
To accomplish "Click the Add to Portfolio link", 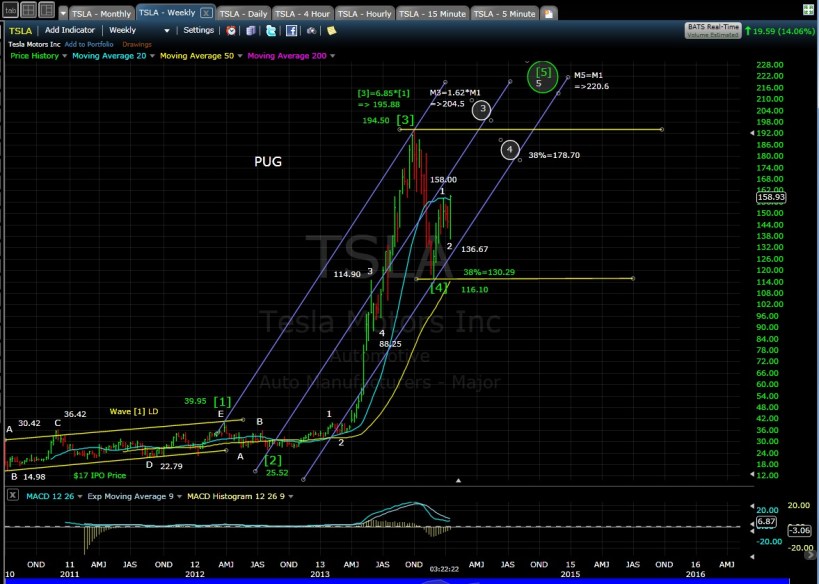I will coord(89,44).
